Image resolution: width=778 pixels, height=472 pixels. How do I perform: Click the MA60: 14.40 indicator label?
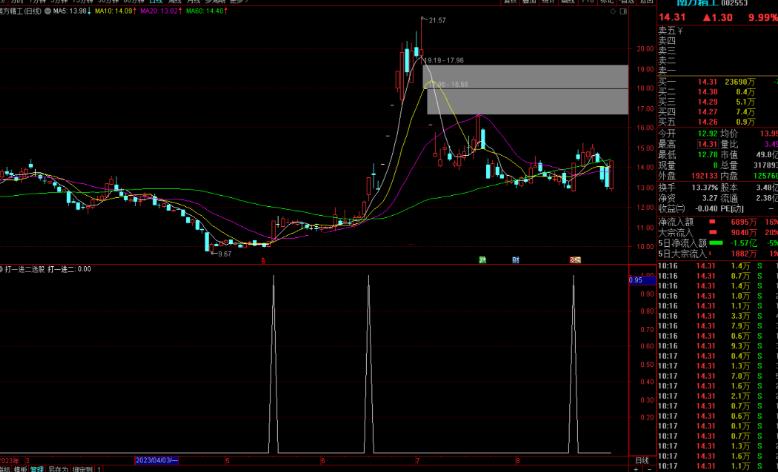(206, 11)
